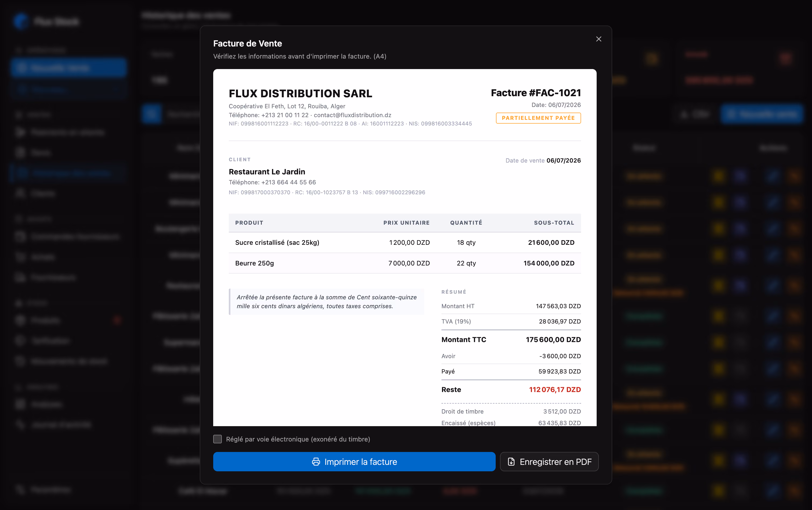This screenshot has height=510, width=812.
Task: Select the Beurre 250g product row
Action: tap(404, 263)
